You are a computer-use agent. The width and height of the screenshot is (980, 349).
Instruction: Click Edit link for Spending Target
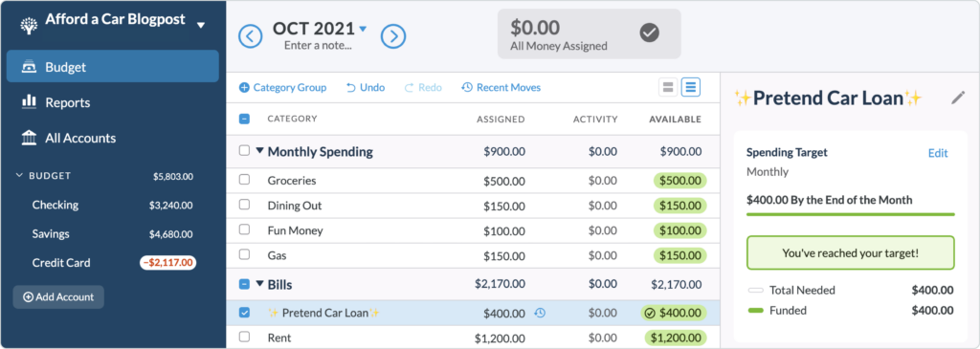pyautogui.click(x=938, y=153)
